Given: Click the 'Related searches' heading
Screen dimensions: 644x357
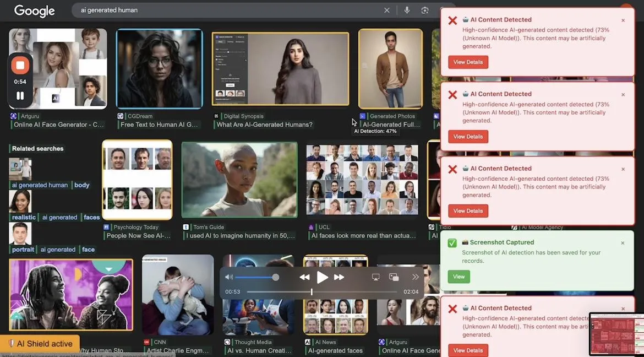Looking at the screenshot, I should tap(38, 149).
